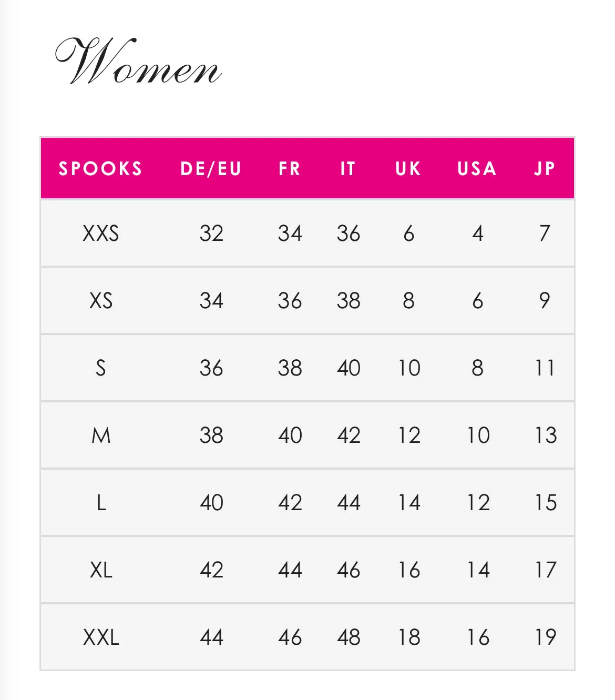Click the SPOOKS column header
This screenshot has width=615, height=700.
100,168
